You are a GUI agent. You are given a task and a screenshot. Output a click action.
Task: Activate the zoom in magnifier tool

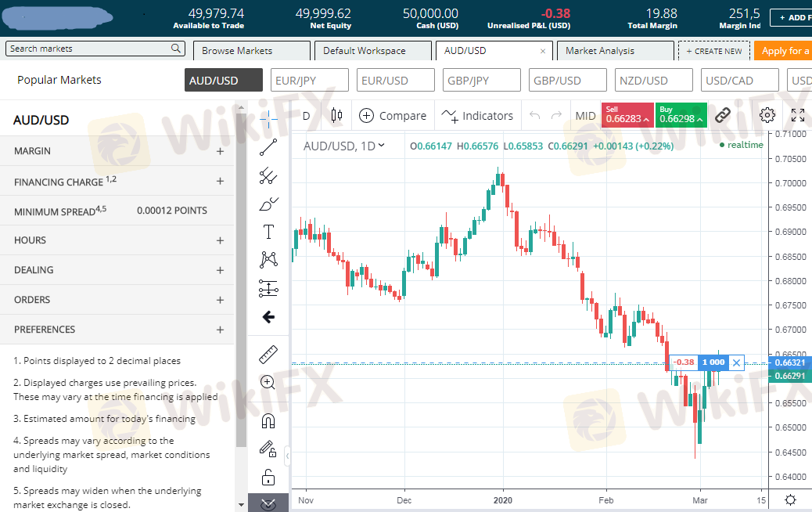(x=268, y=383)
